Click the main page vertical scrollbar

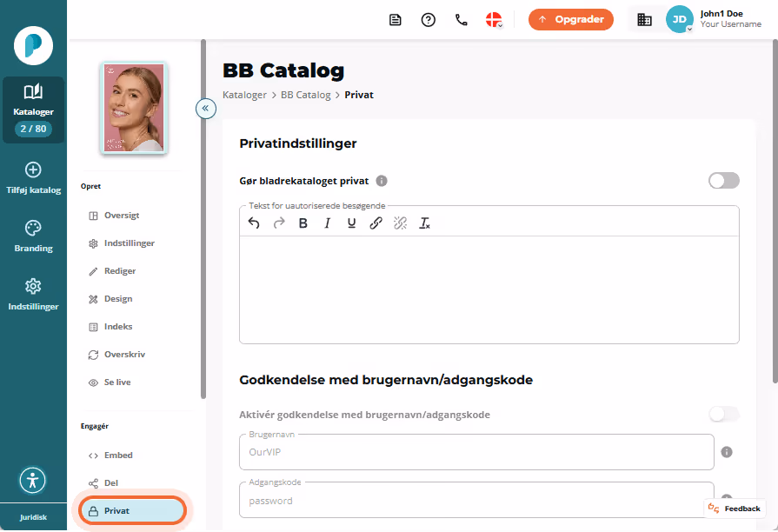point(775,211)
